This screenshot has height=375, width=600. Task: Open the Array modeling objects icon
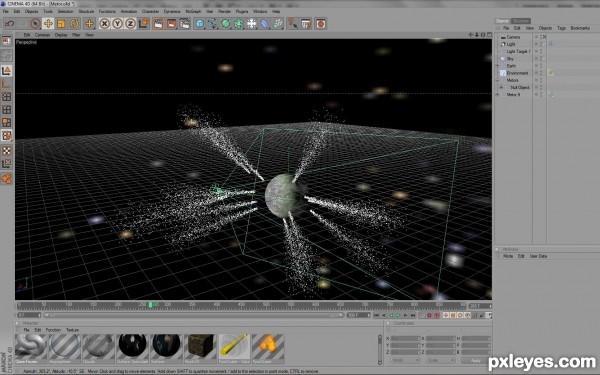click(x=239, y=24)
